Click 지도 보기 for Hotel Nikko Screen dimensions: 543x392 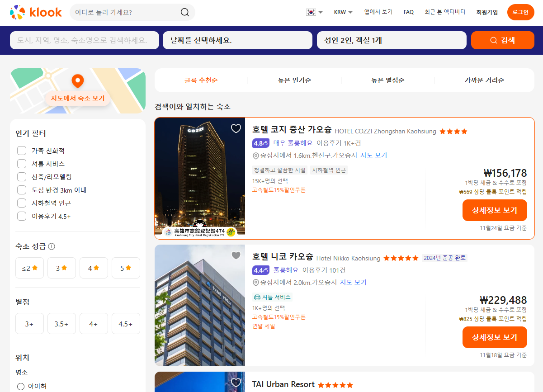pos(353,282)
